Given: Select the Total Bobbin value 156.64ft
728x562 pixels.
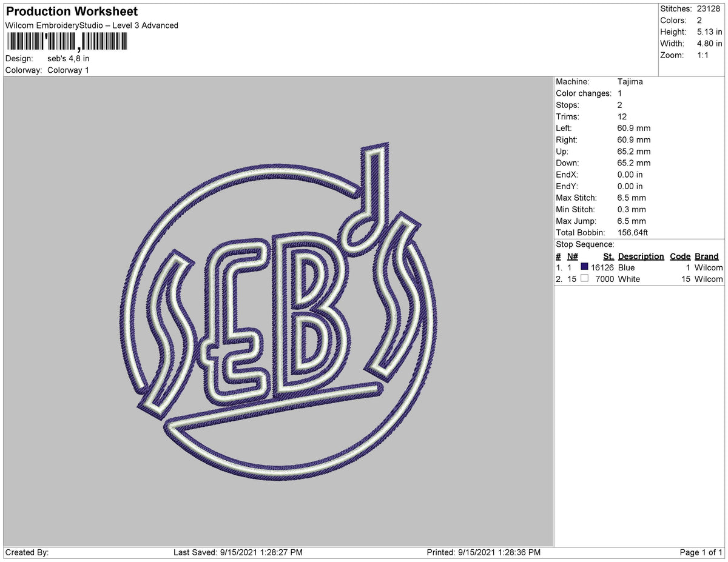Looking at the screenshot, I should pyautogui.click(x=632, y=232).
